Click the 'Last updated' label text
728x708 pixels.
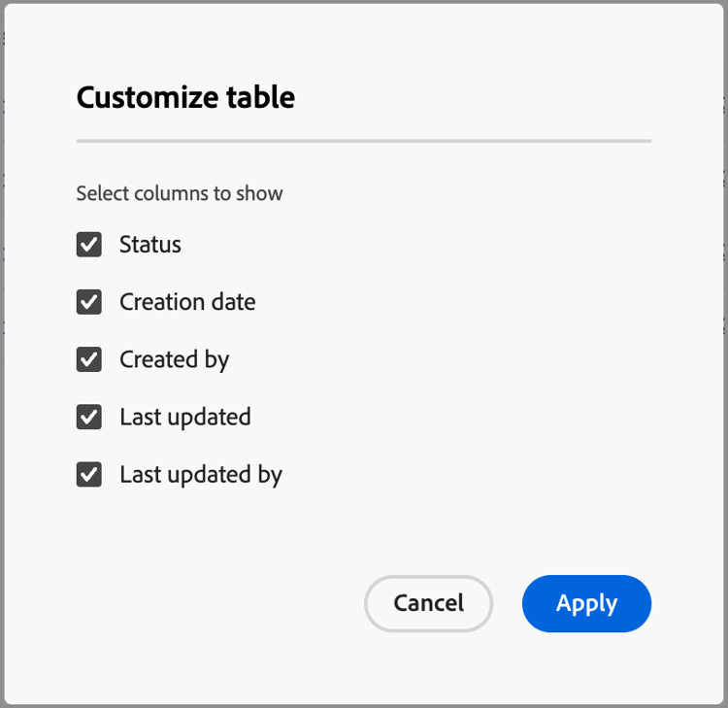185,418
